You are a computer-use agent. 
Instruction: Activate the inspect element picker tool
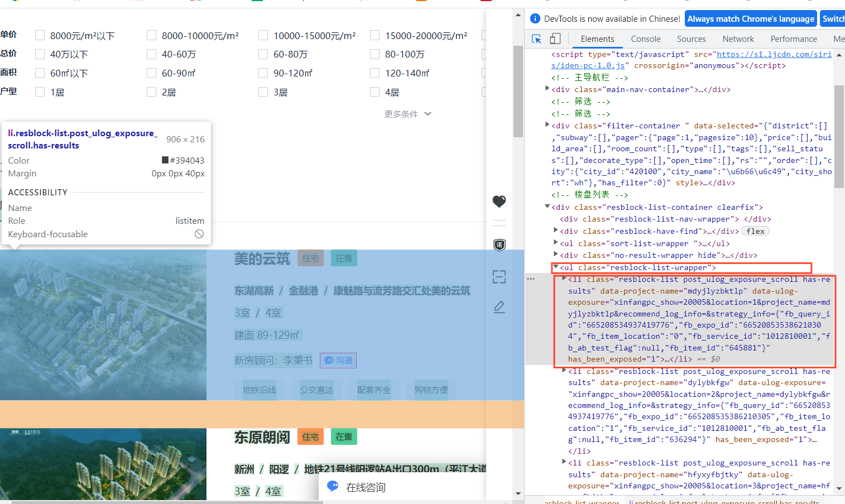point(536,39)
